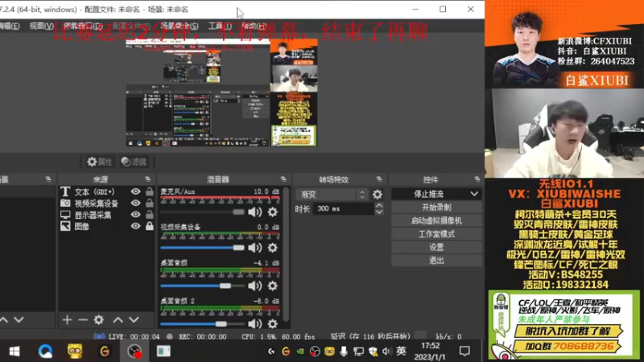Hide the 图像 source

135,226
